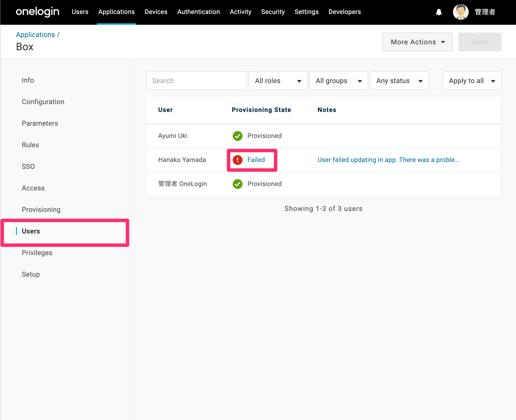Screen dimensions: 516x420
Task: Open the Users menu in the top navigation
Action: pos(80,12)
